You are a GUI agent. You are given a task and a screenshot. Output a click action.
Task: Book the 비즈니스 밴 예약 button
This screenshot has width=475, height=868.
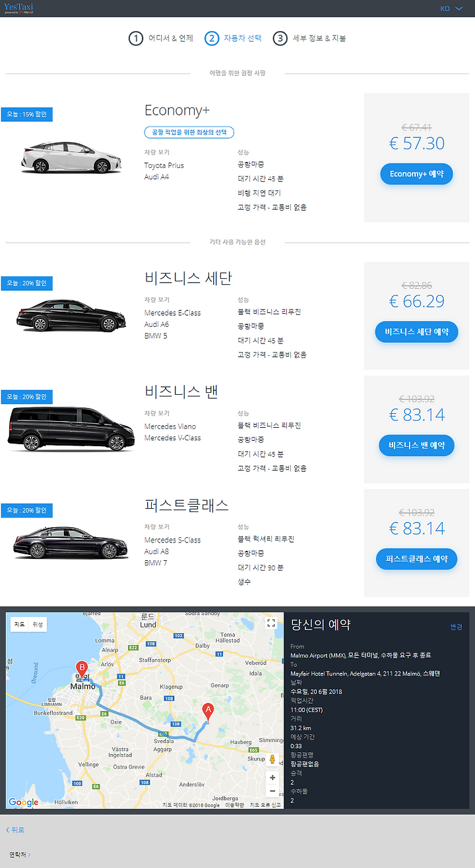[x=416, y=446]
